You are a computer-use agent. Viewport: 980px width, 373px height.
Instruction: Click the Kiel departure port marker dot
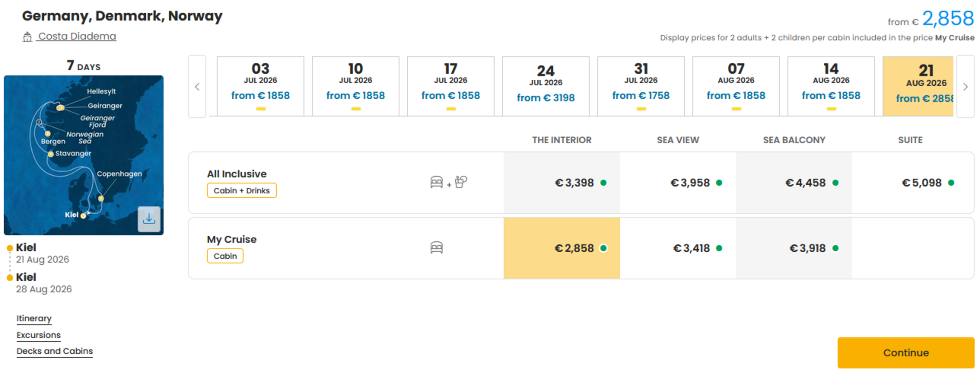click(x=10, y=248)
